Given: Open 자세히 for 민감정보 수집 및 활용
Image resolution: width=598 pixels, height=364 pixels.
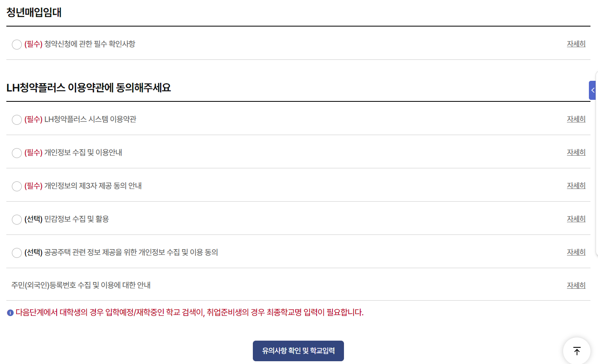Looking at the screenshot, I should [576, 218].
